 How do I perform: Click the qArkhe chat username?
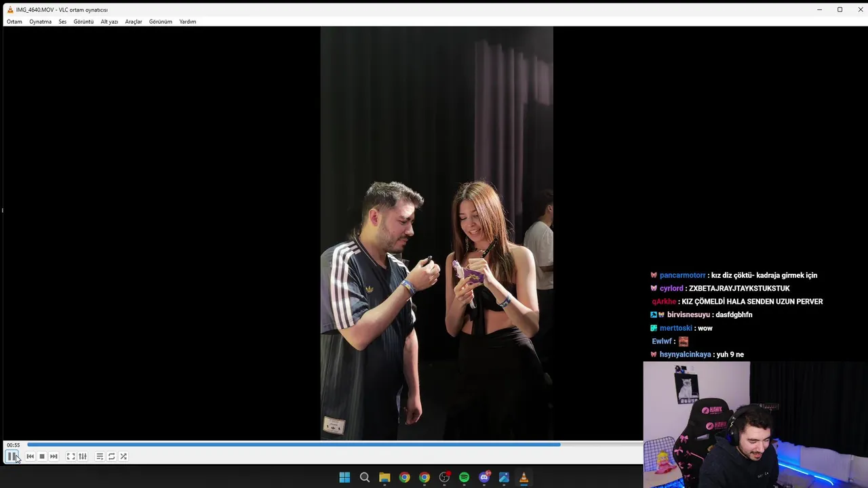(x=664, y=302)
